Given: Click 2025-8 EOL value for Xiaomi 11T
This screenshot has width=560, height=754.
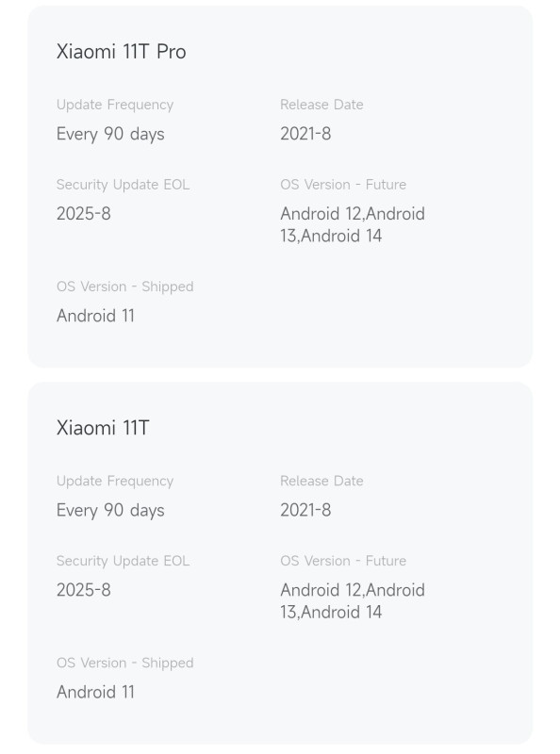Looking at the screenshot, I should click(x=84, y=590).
